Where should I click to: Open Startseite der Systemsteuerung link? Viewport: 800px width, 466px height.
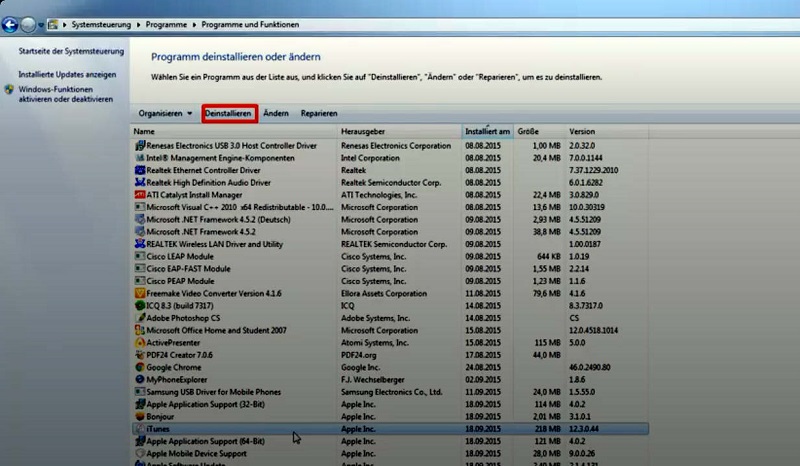click(71, 52)
